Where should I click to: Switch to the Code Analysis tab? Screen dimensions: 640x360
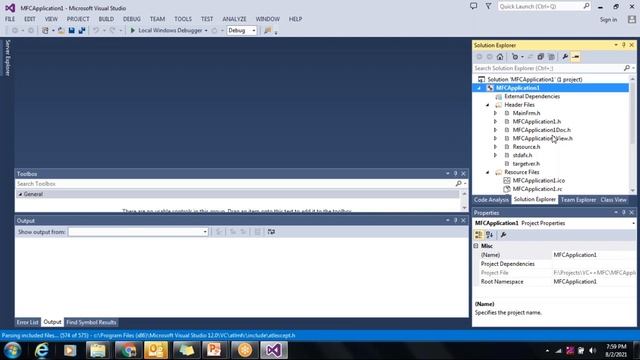(x=491, y=200)
